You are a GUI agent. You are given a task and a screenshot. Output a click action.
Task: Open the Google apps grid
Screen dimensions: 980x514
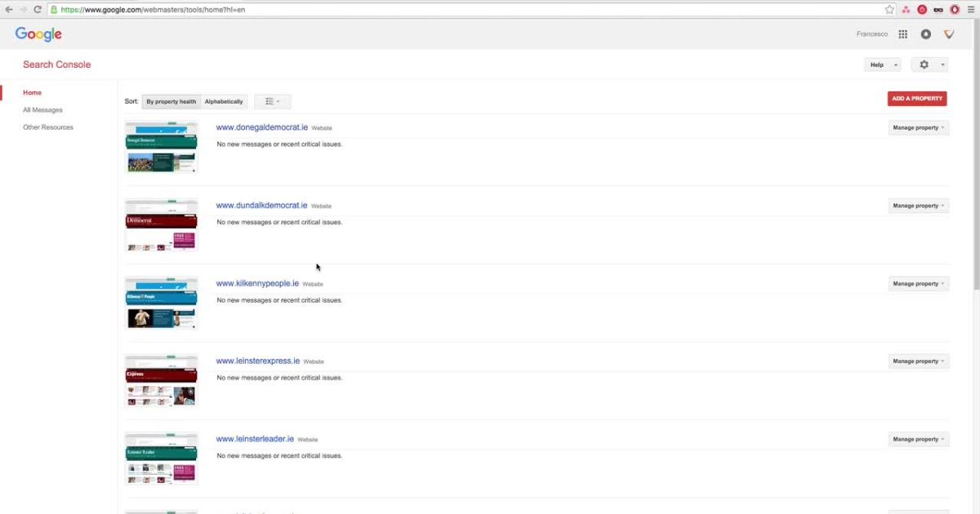(902, 34)
